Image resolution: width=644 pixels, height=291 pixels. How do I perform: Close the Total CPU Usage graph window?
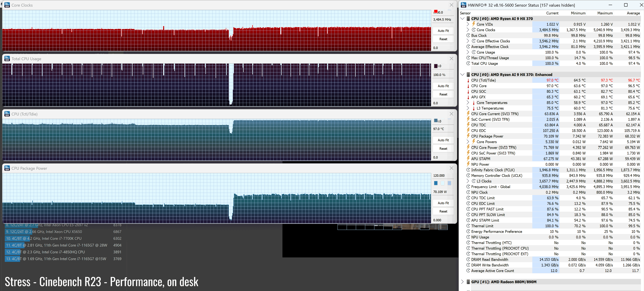tap(451, 59)
